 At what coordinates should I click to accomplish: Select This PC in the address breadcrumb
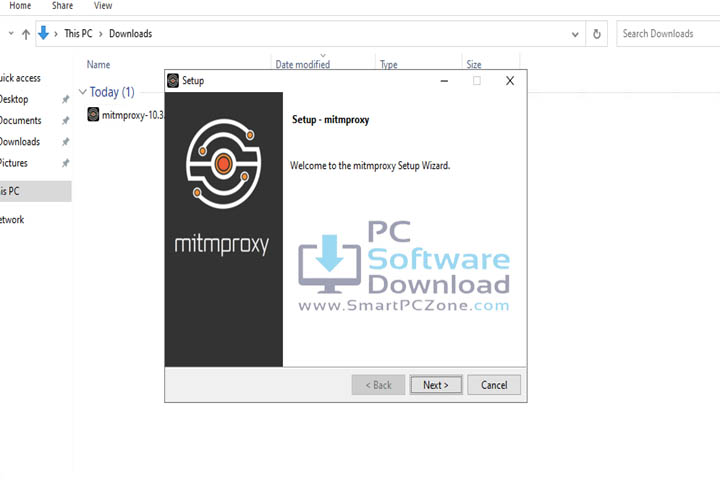[x=78, y=34]
